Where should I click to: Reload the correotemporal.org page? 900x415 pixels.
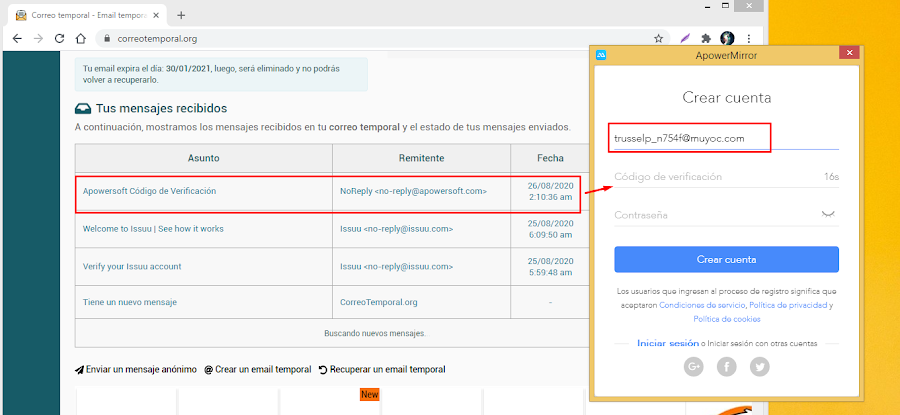[59, 38]
